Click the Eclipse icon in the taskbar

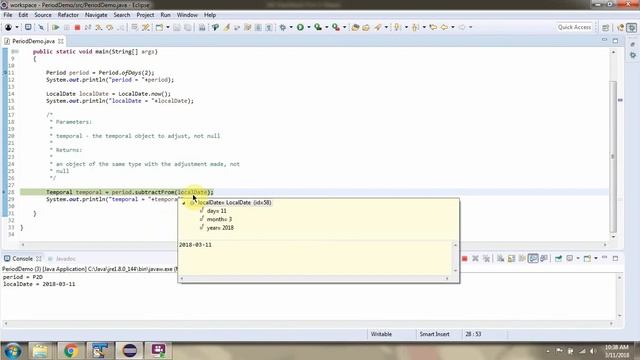(130, 351)
